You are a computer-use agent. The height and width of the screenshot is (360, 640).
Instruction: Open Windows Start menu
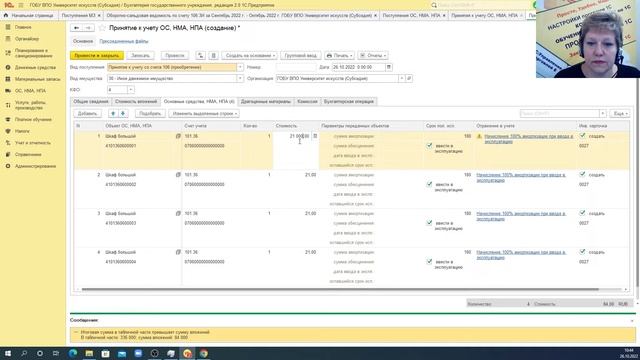click(x=8, y=353)
